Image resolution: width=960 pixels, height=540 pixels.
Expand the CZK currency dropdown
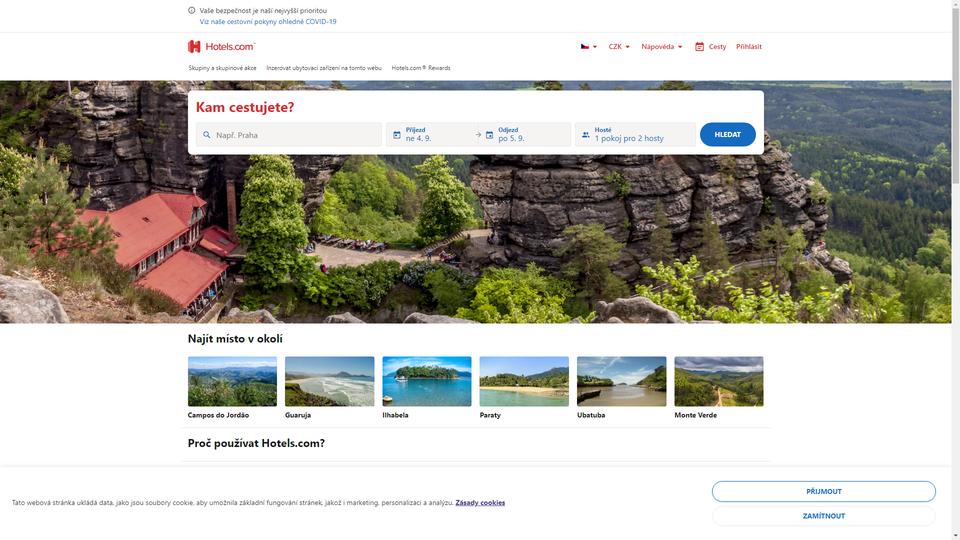click(619, 47)
